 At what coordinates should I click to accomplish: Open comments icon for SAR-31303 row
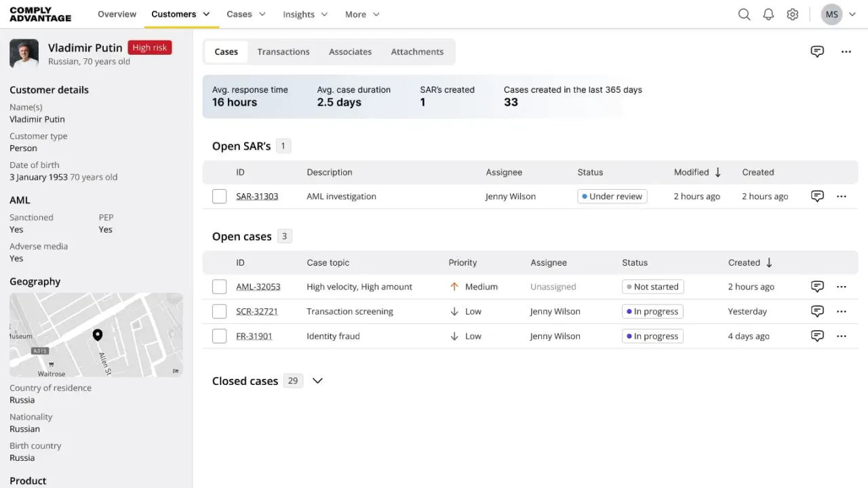(817, 197)
